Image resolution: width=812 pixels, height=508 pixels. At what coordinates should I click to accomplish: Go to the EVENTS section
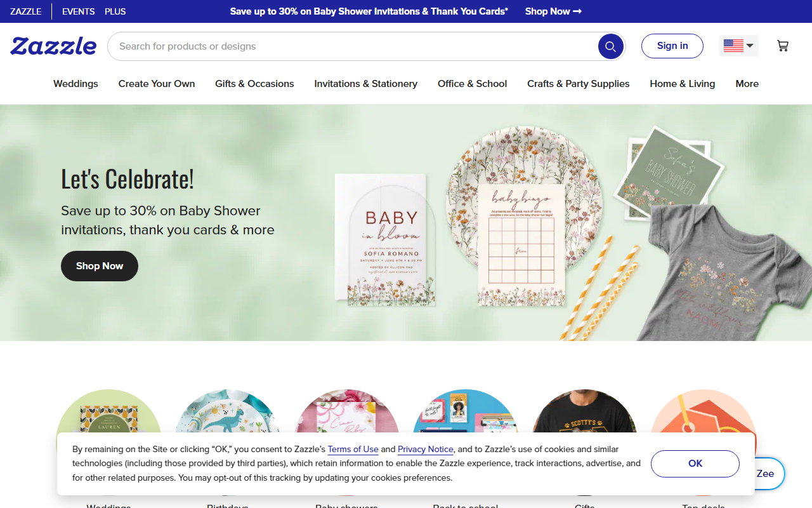click(x=79, y=11)
